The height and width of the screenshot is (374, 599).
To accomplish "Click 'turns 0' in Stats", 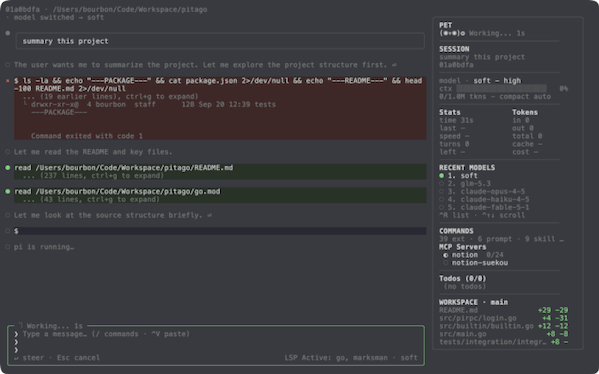I will pos(454,144).
